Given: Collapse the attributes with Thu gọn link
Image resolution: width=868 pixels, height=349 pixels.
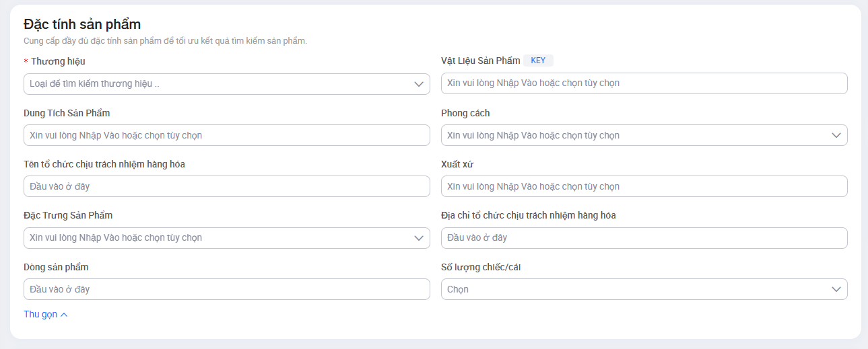Looking at the screenshot, I should [x=40, y=314].
